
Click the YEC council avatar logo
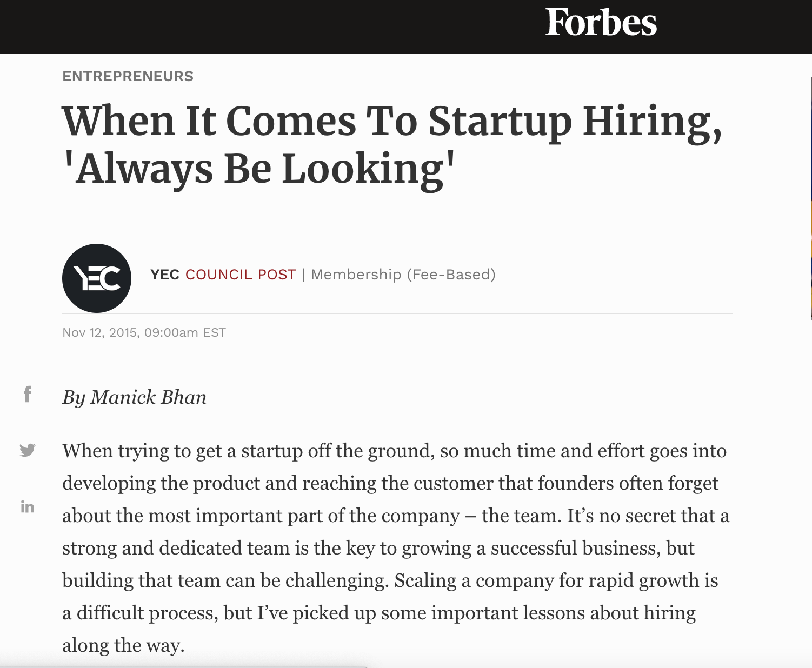click(x=96, y=277)
